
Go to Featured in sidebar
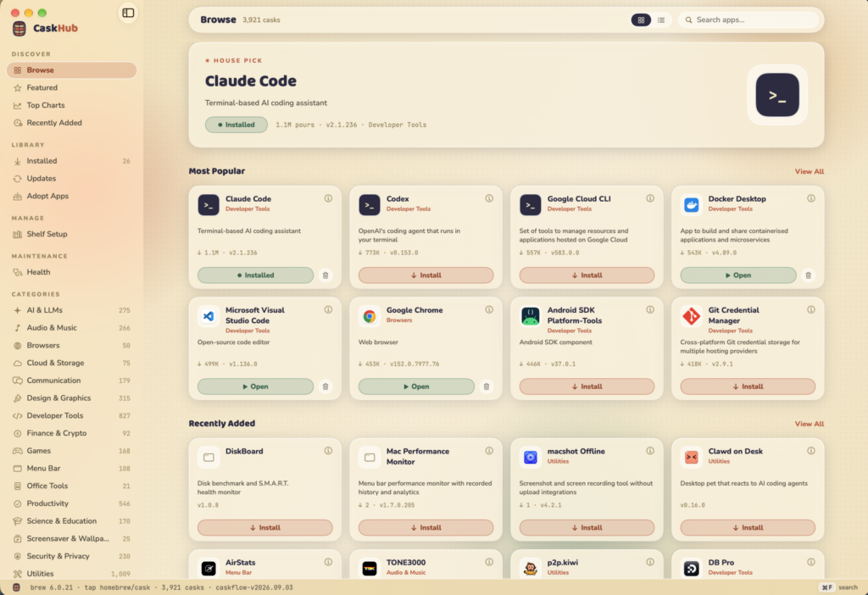(72, 87)
